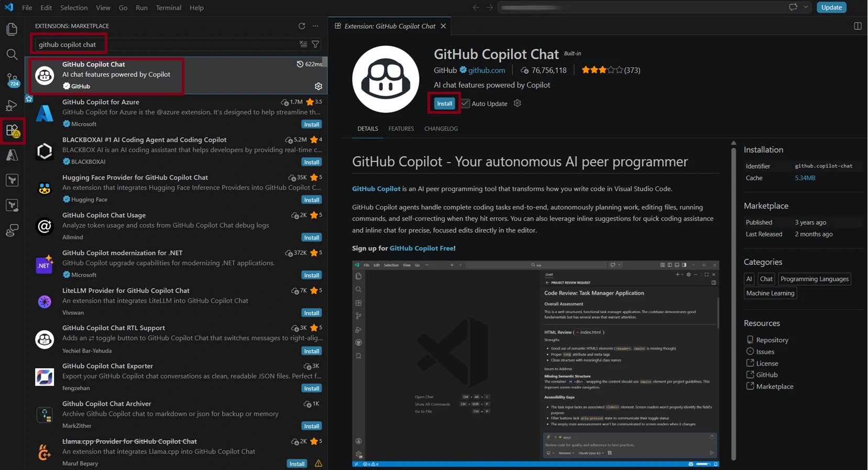Open the GitHub resource link
The width and height of the screenshot is (868, 470).
point(767,375)
